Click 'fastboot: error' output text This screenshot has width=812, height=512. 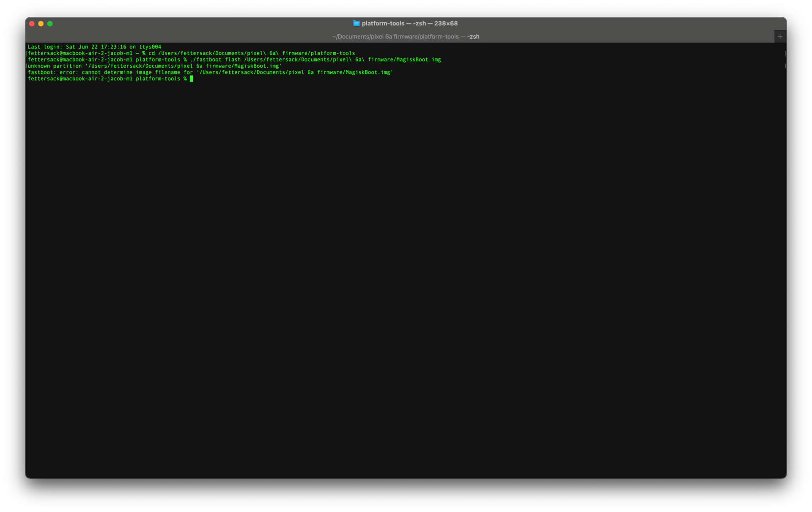tap(52, 72)
